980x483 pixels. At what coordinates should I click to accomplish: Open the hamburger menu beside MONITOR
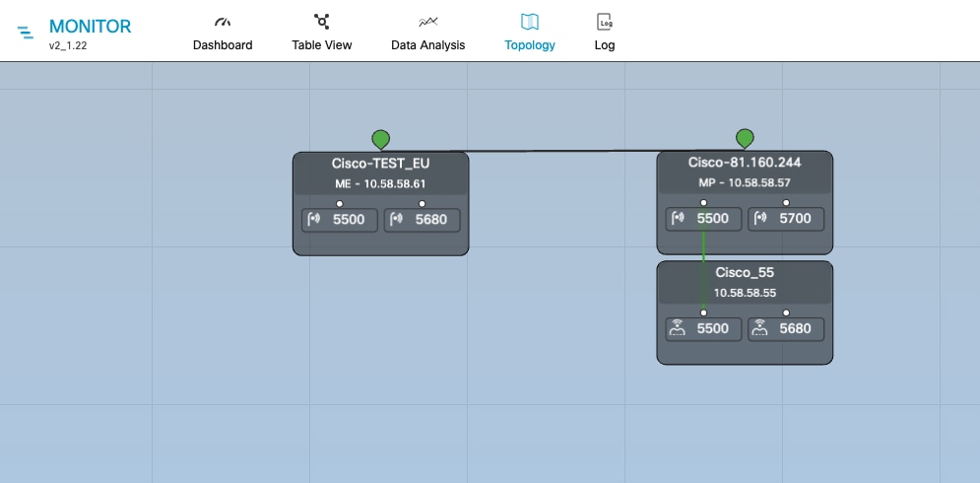point(25,33)
